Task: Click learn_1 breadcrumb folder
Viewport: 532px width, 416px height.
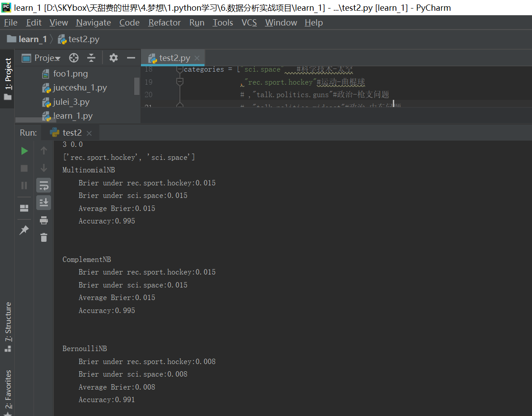Action: coord(27,39)
